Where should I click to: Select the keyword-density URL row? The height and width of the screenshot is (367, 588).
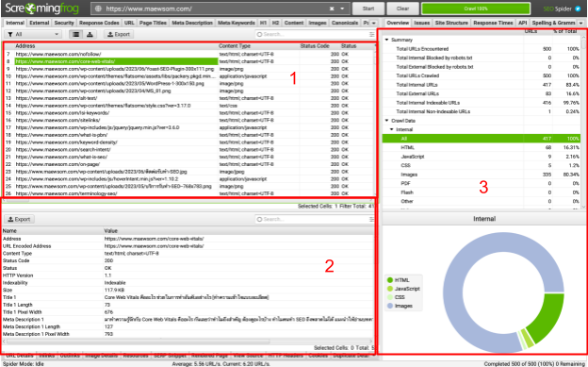(189, 142)
